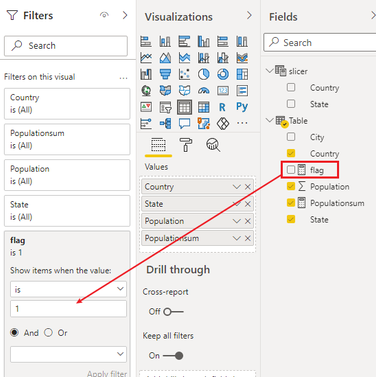Select the KPI visual
Screen dimensions: 376x377
(146, 107)
